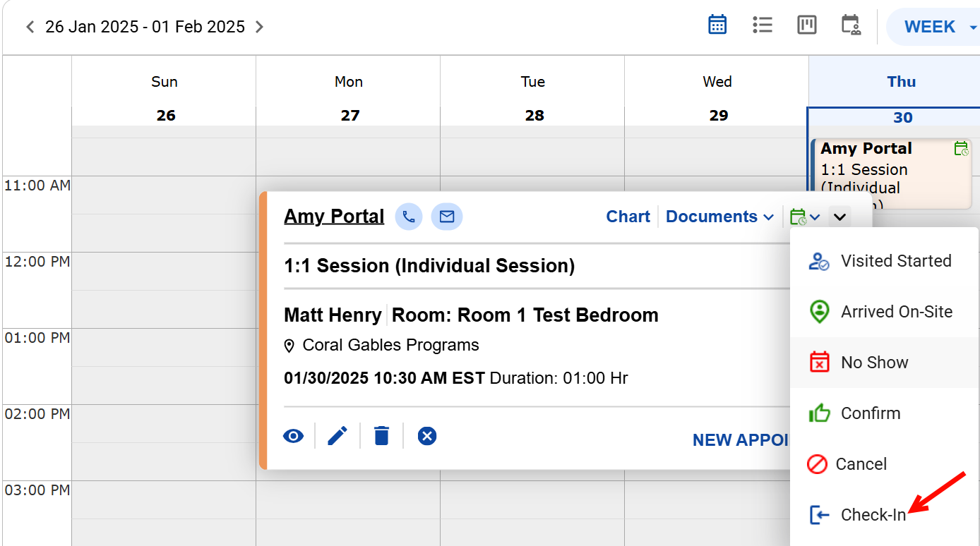Image resolution: width=980 pixels, height=546 pixels.
Task: Expand the Documents dropdown
Action: (x=719, y=217)
